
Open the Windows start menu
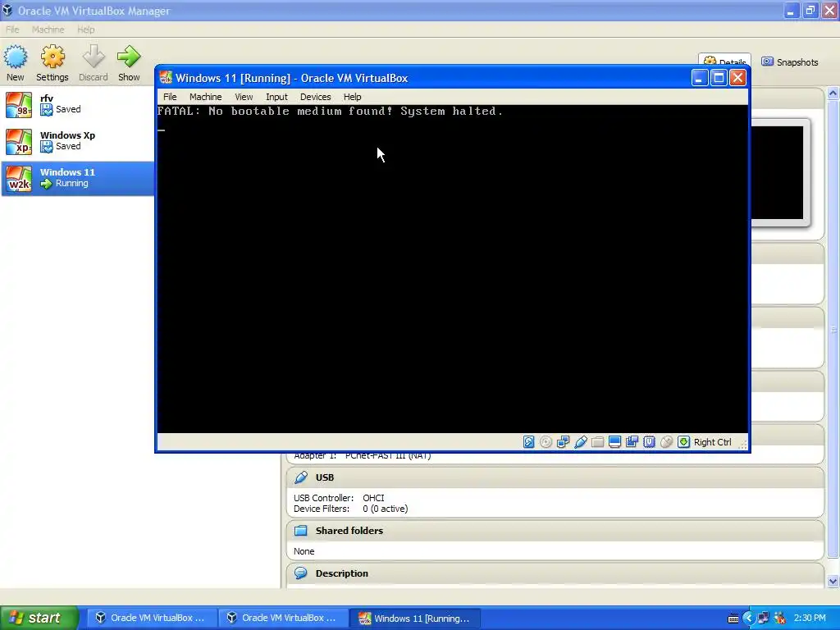39,618
